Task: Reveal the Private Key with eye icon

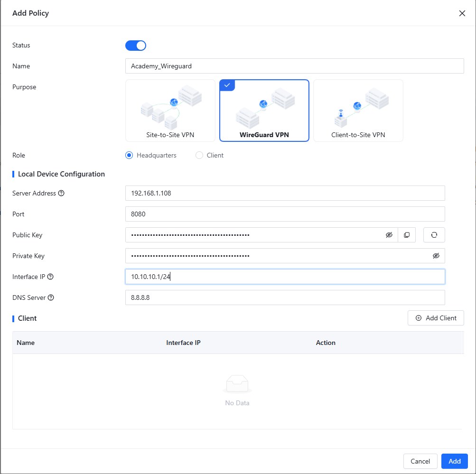Action: point(436,256)
